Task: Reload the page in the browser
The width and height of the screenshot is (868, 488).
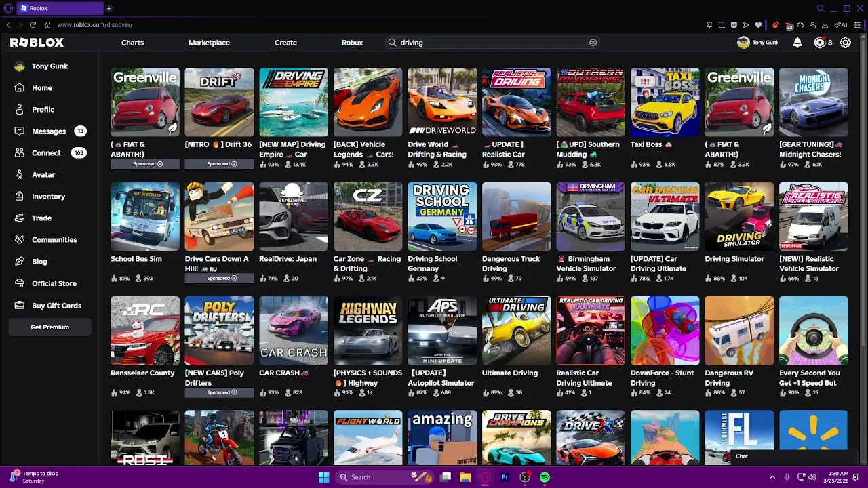Action: [x=33, y=25]
